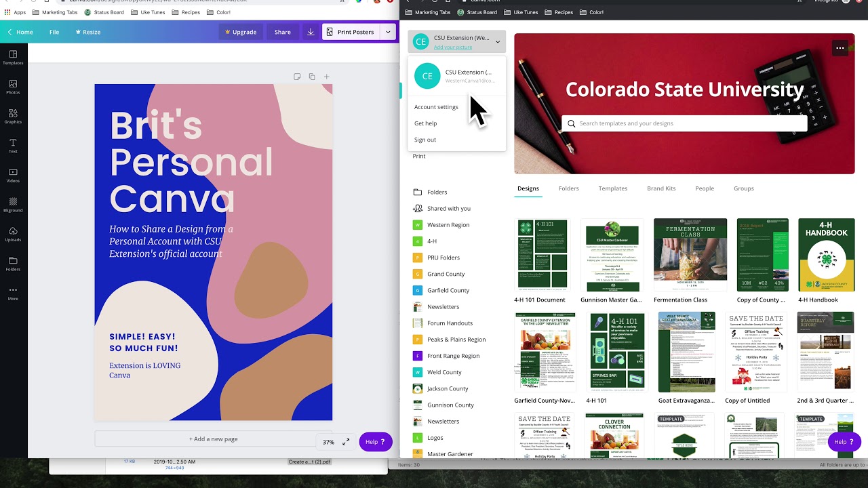Viewport: 868px width, 488px height.
Task: Select Get help in account menu
Action: (x=426, y=123)
